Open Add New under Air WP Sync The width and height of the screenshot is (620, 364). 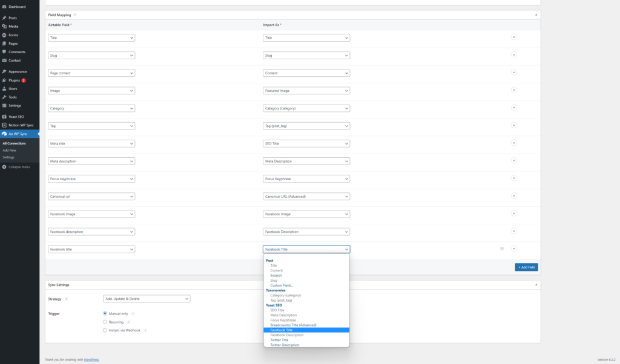click(10, 151)
